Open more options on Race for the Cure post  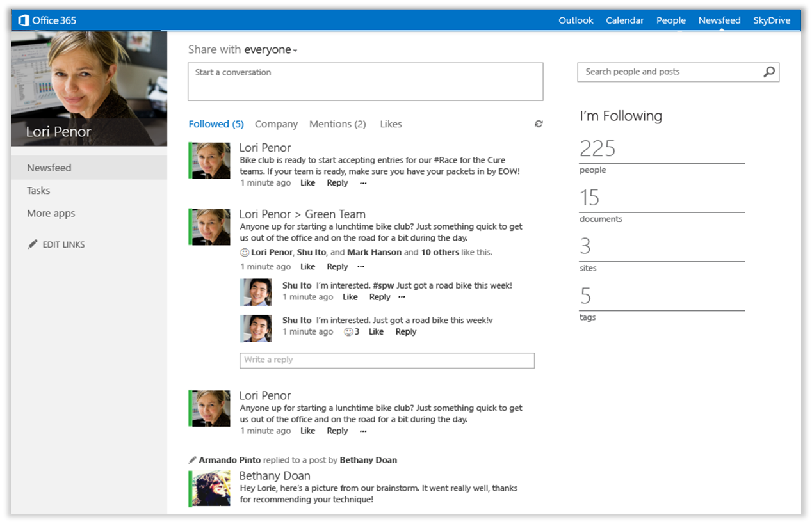[x=363, y=183]
